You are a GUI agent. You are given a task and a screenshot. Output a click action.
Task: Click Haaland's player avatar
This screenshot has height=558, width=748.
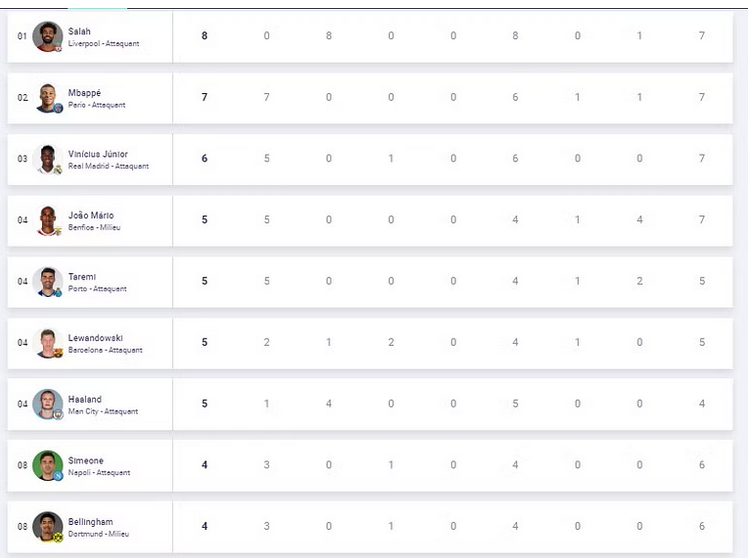(x=47, y=404)
